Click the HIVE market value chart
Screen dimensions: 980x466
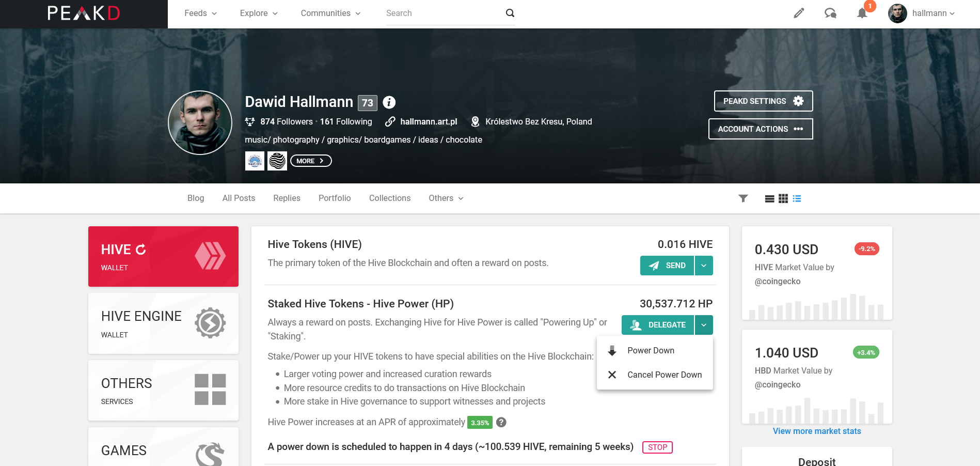[817, 307]
